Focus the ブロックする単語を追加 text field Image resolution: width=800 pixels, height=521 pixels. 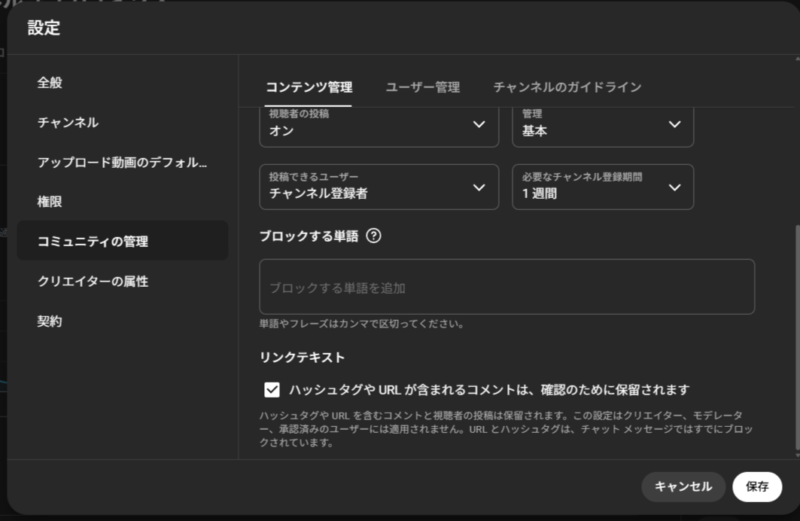pos(506,287)
